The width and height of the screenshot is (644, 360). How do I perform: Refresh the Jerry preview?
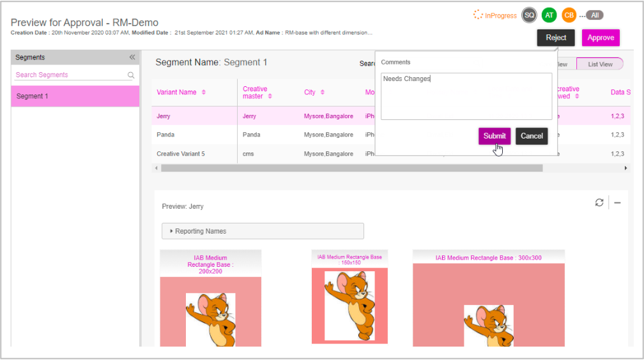tap(599, 202)
